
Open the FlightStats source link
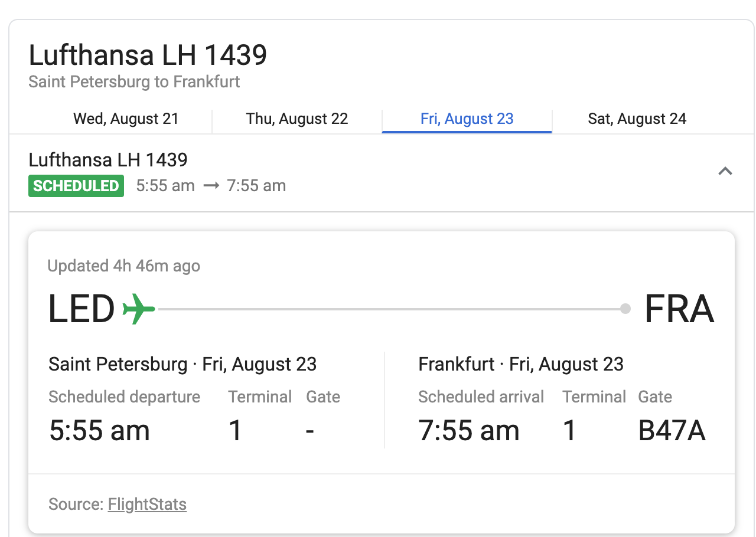(147, 505)
